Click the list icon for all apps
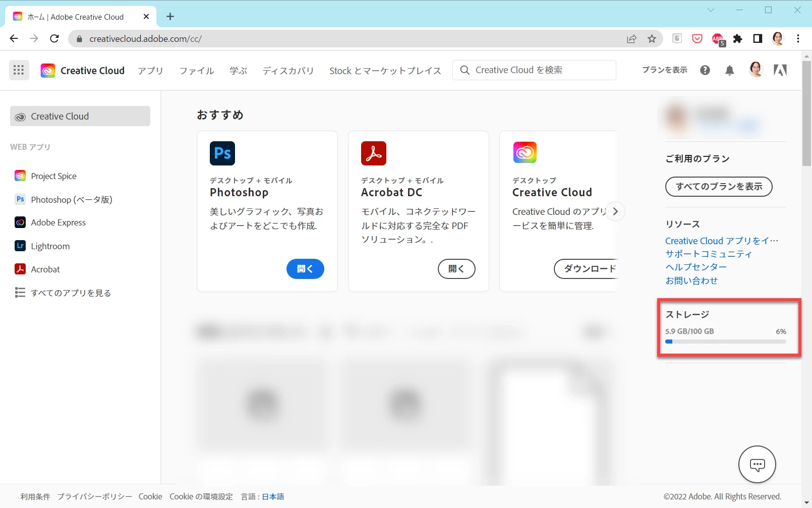 click(20, 293)
